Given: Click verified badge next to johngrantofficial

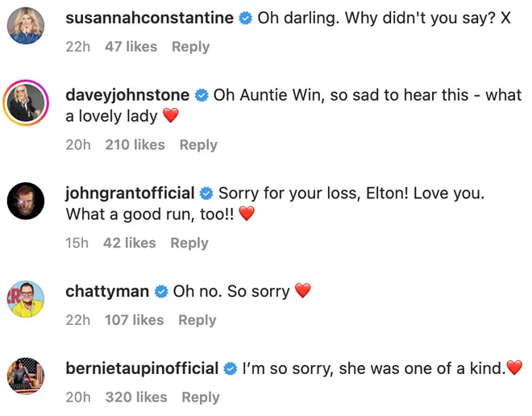Looking at the screenshot, I should [206, 193].
